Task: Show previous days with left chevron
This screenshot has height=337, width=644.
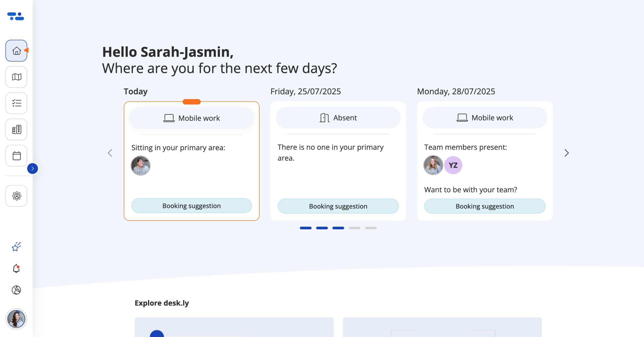Action: click(110, 153)
